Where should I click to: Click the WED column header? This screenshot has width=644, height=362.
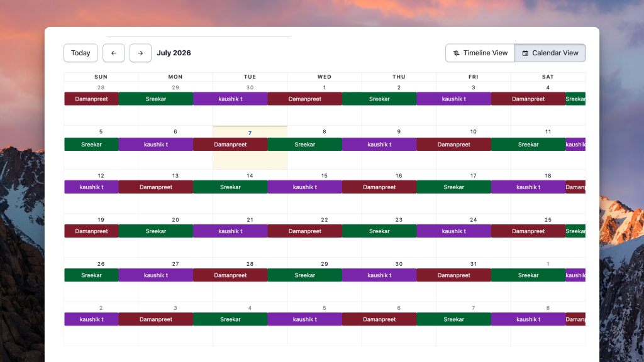(x=324, y=77)
